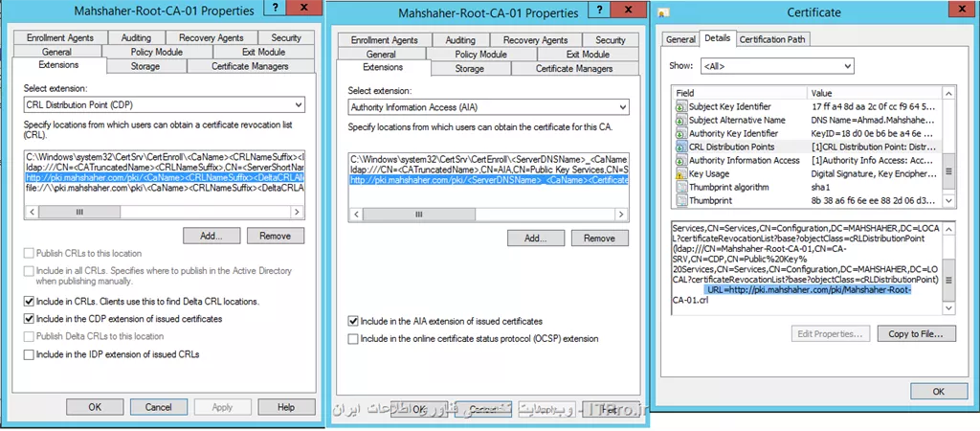Switch to General tab in Certificate window
This screenshot has width=980, height=431.
coord(680,39)
